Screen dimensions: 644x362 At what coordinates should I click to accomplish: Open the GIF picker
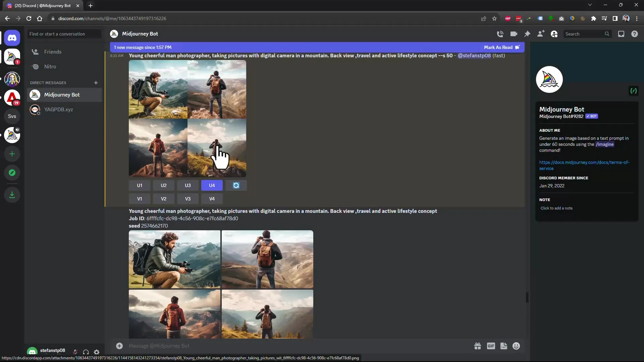[x=491, y=346]
